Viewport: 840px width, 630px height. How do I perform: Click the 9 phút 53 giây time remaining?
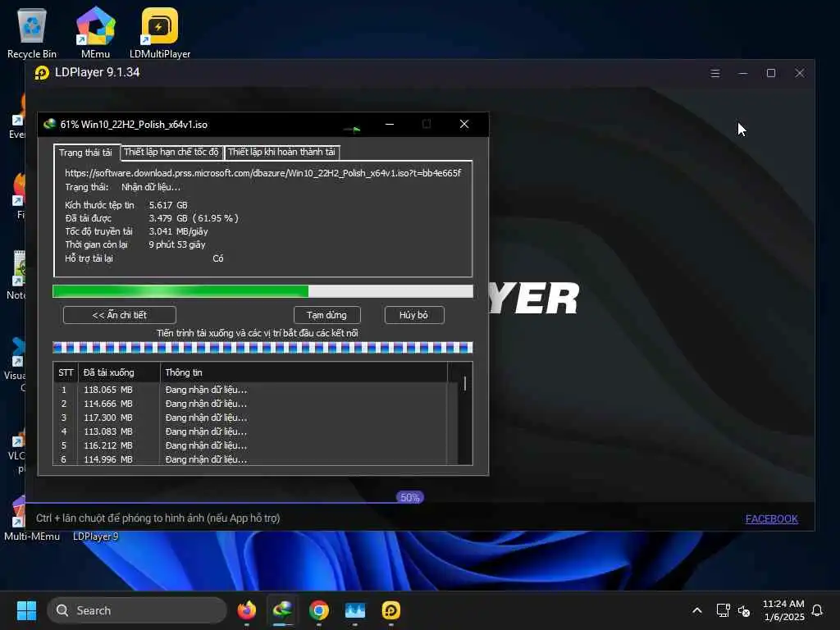tap(177, 244)
